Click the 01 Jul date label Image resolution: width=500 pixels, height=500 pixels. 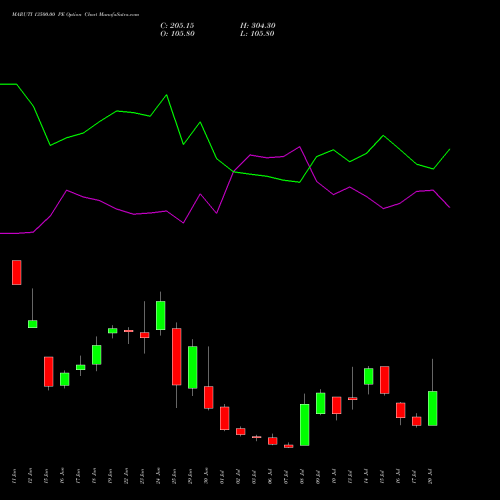pyautogui.click(x=222, y=476)
